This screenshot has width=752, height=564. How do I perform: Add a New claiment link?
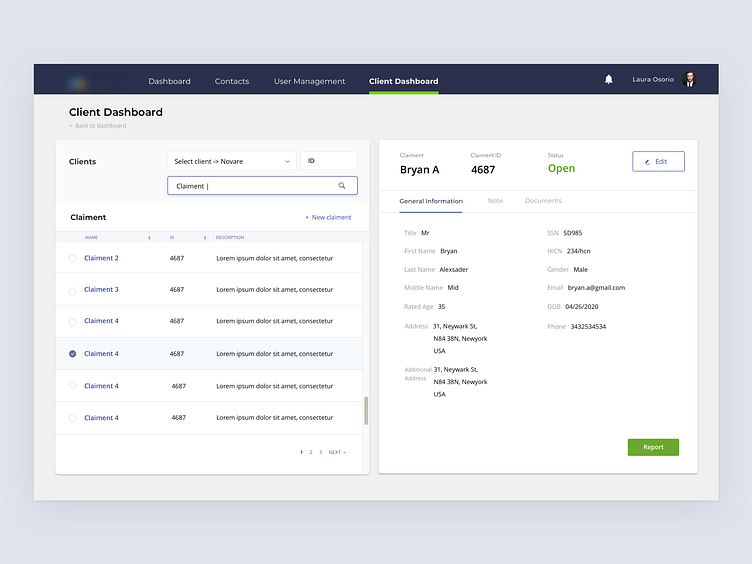tap(328, 217)
